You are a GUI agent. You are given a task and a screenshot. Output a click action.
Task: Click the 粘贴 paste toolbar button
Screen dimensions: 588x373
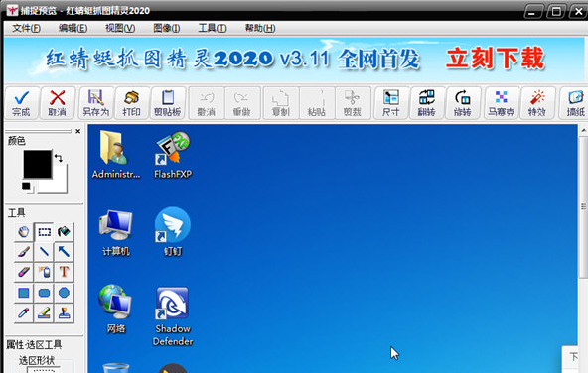[317, 103]
